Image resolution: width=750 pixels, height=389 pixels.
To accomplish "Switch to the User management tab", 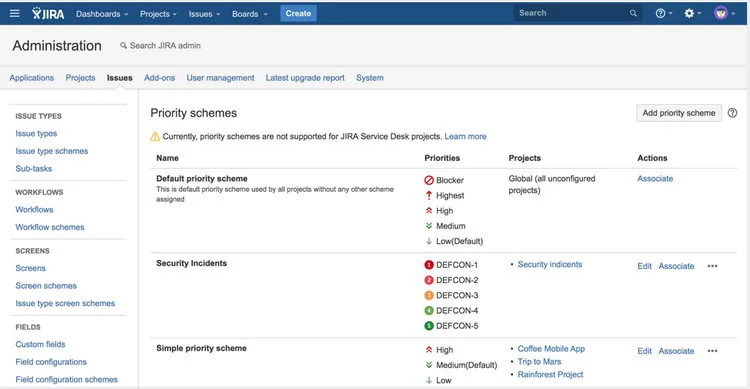I will [221, 78].
